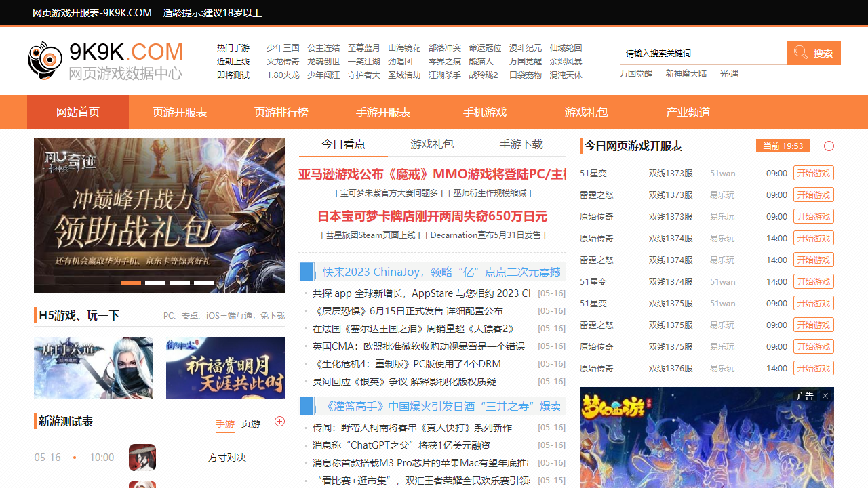This screenshot has width=868, height=488.
Task: Open the 亚马逊游戏公布《魔戒》 headline
Action: [433, 174]
